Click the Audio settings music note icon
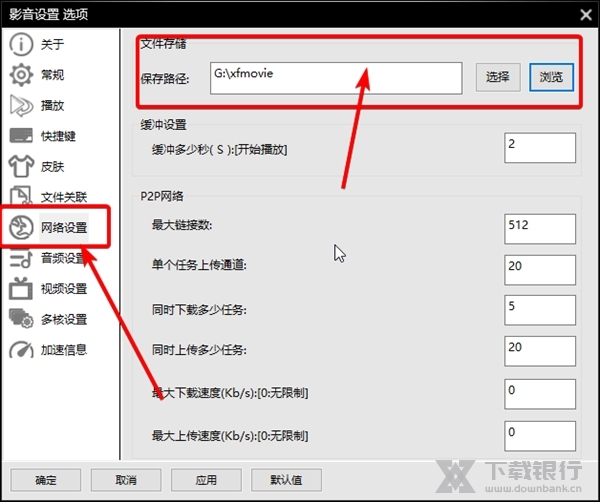 [x=21, y=259]
